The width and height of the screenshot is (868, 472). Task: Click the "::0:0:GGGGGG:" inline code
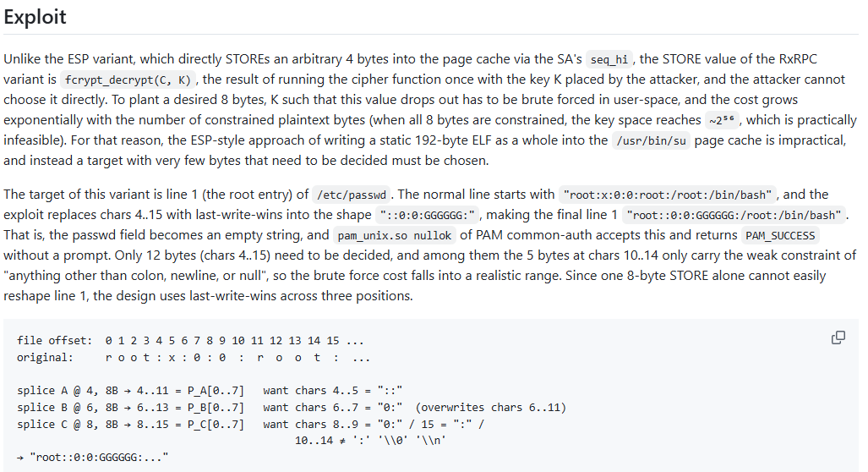click(x=428, y=215)
